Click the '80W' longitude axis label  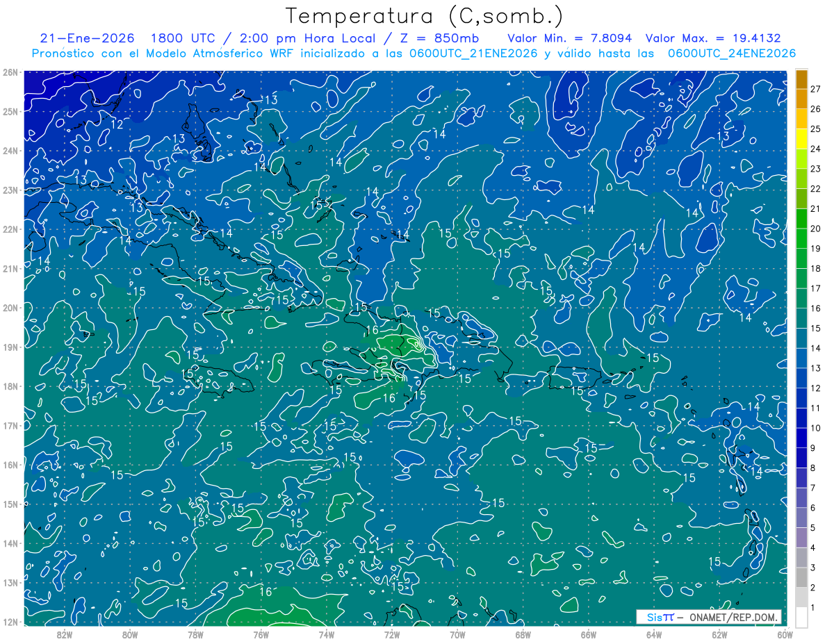tap(130, 634)
